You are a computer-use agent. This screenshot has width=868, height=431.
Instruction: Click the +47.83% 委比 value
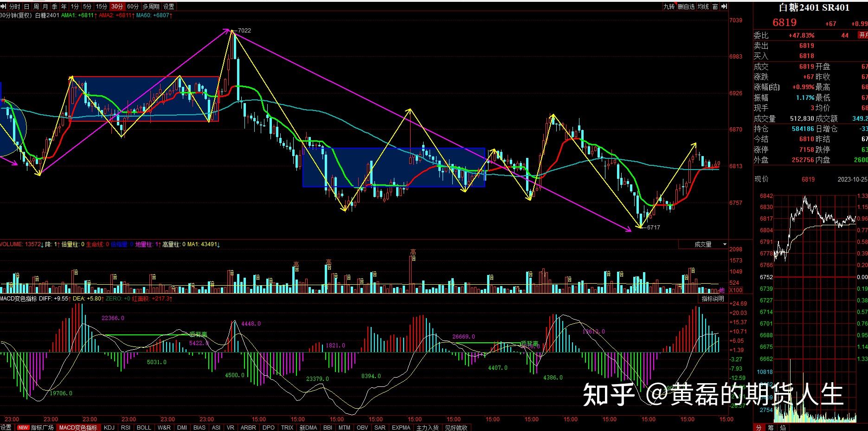coord(801,35)
